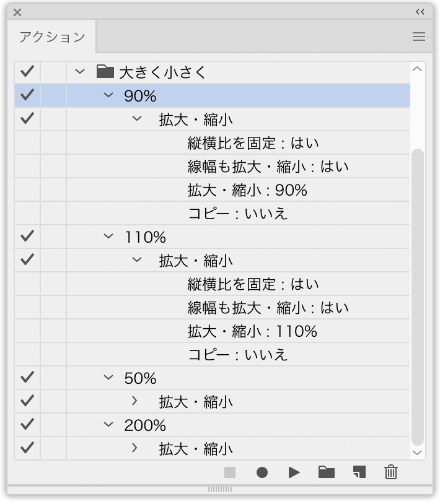This screenshot has width=440, height=504.
Task: Delete selection with the trash icon
Action: pyautogui.click(x=391, y=472)
